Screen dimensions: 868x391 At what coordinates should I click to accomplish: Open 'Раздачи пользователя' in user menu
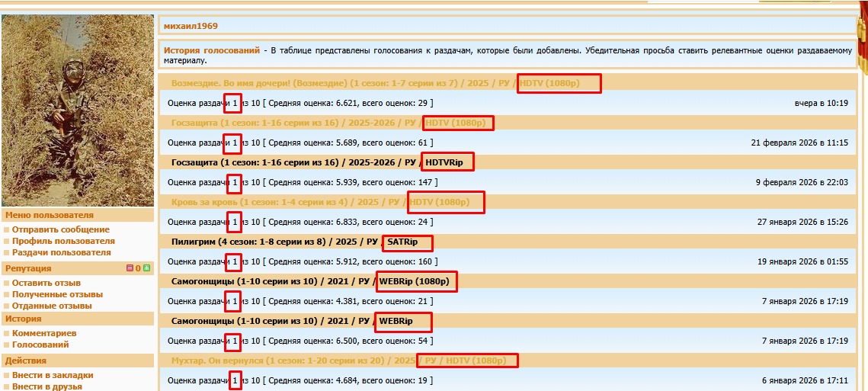tap(61, 252)
